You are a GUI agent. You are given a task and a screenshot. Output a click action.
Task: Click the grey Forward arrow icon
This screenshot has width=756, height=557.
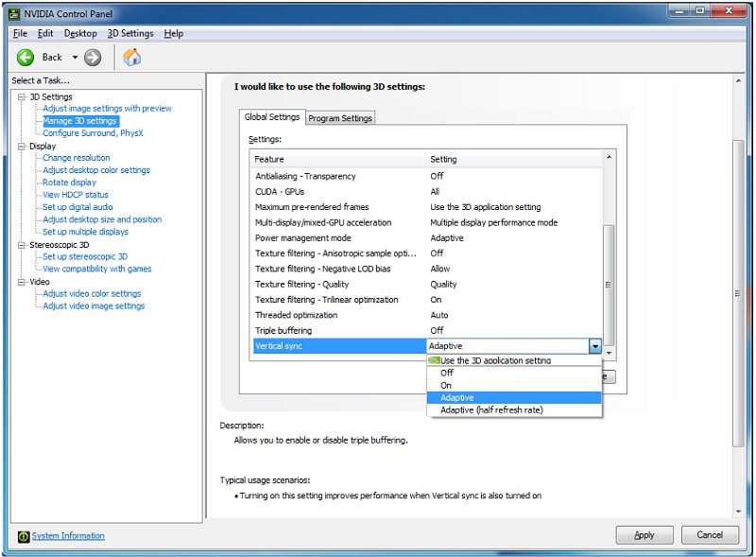coord(93,58)
